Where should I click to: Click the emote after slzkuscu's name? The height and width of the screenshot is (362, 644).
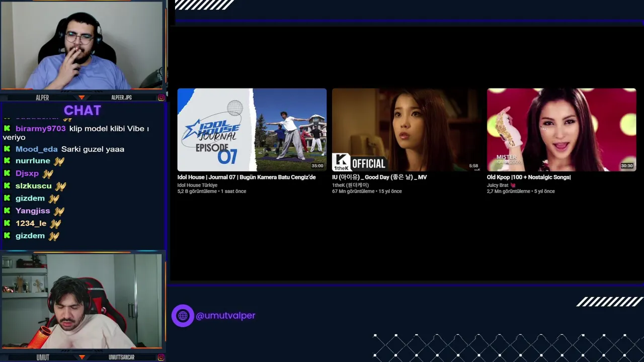(x=60, y=186)
